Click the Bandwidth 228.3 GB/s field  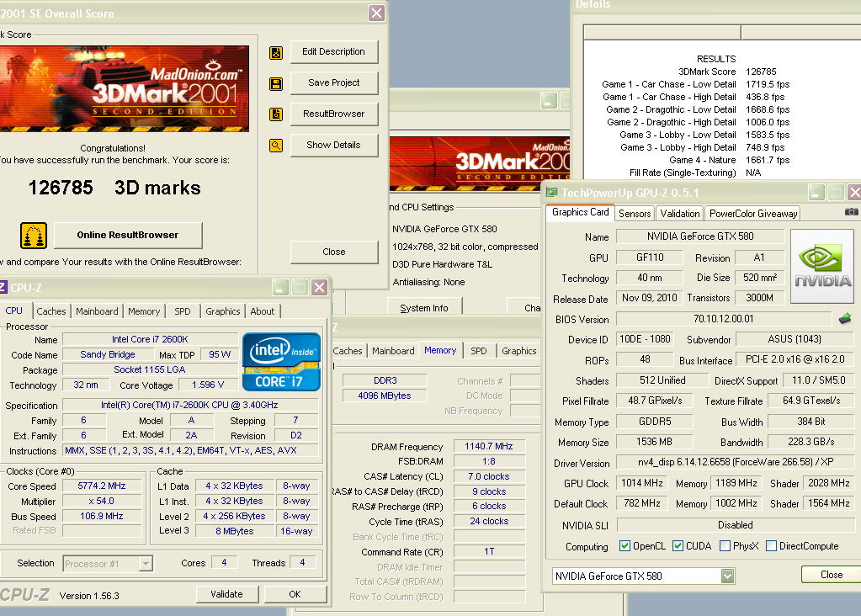tap(811, 442)
